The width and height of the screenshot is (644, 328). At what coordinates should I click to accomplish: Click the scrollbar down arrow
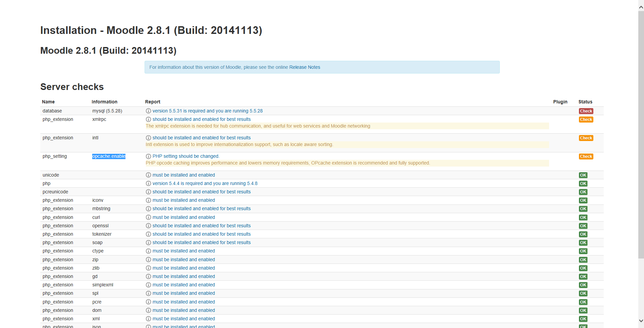[641, 321]
